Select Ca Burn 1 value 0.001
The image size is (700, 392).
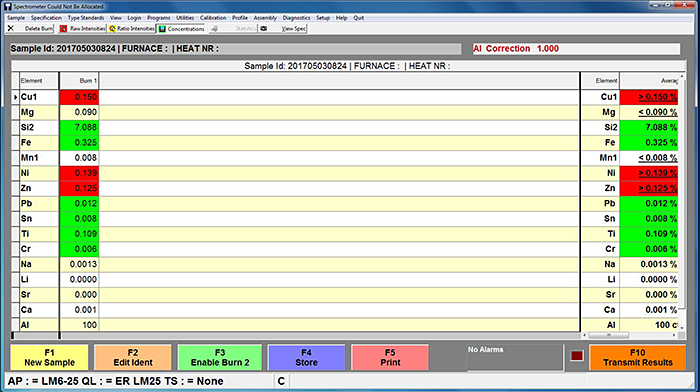(79, 309)
